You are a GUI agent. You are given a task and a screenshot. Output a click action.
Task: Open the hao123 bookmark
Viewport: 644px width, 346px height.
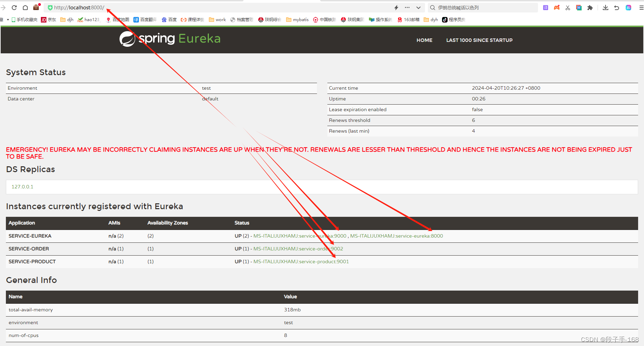pos(89,20)
